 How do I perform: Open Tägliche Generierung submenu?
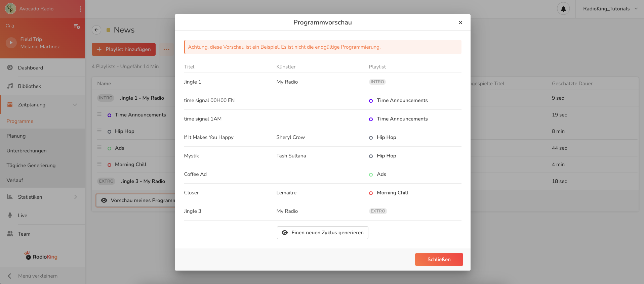[31, 165]
